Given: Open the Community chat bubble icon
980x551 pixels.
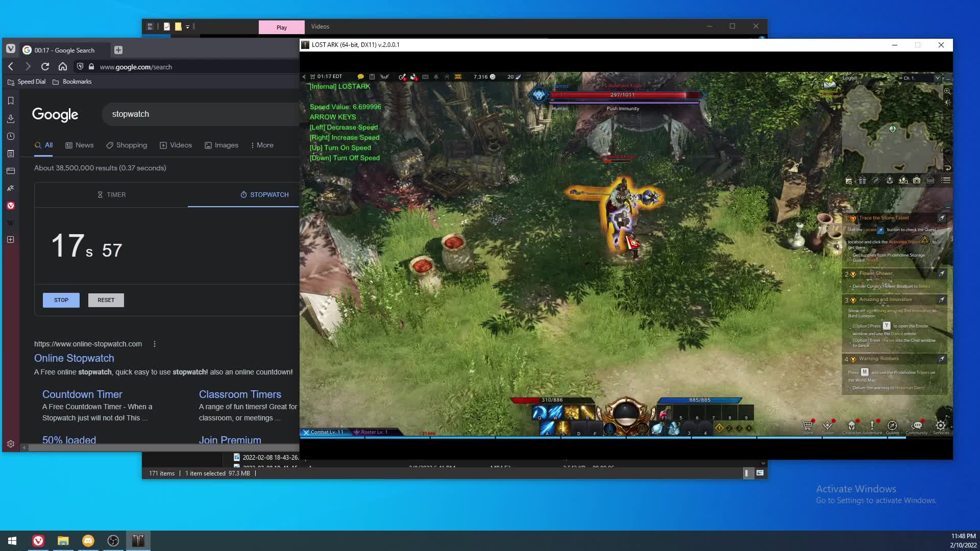Looking at the screenshot, I should tap(917, 425).
